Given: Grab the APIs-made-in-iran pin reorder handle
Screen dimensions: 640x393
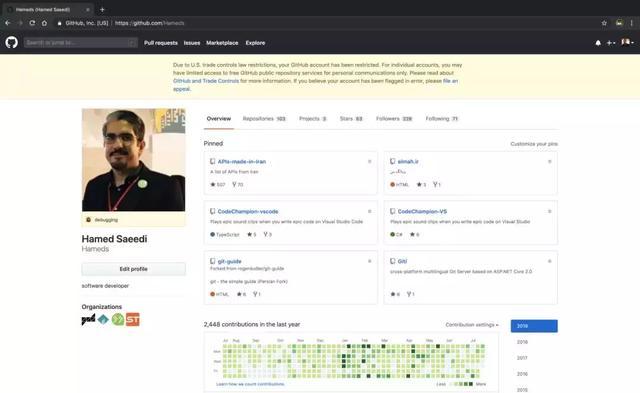Looking at the screenshot, I should (370, 162).
